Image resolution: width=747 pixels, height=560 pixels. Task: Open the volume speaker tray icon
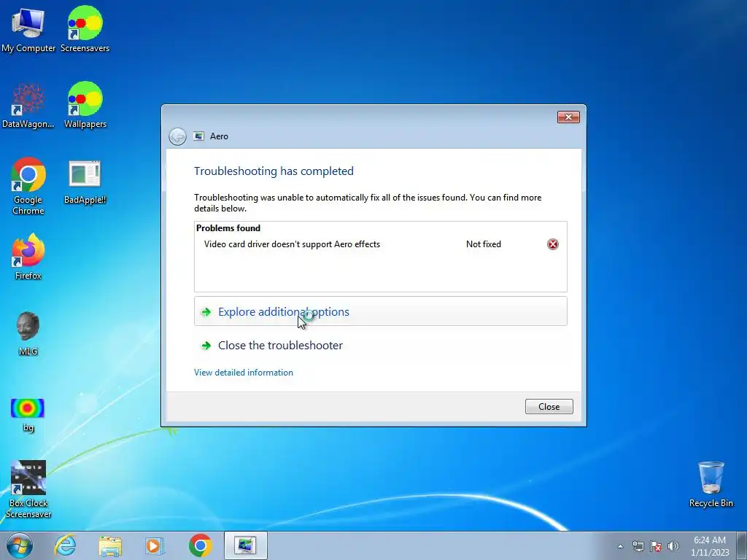[x=673, y=546]
